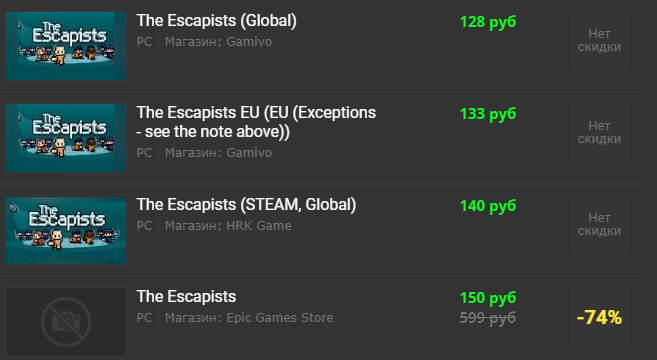Viewport: 657px width, 360px height.
Task: Click PC platform label of Epic offer
Action: coord(144,318)
